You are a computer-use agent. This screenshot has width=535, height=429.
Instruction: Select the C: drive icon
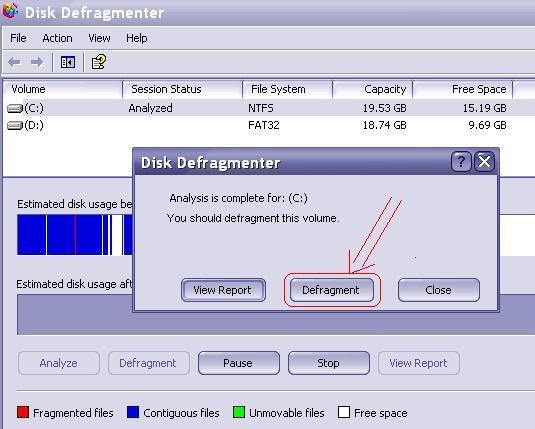(x=15, y=109)
